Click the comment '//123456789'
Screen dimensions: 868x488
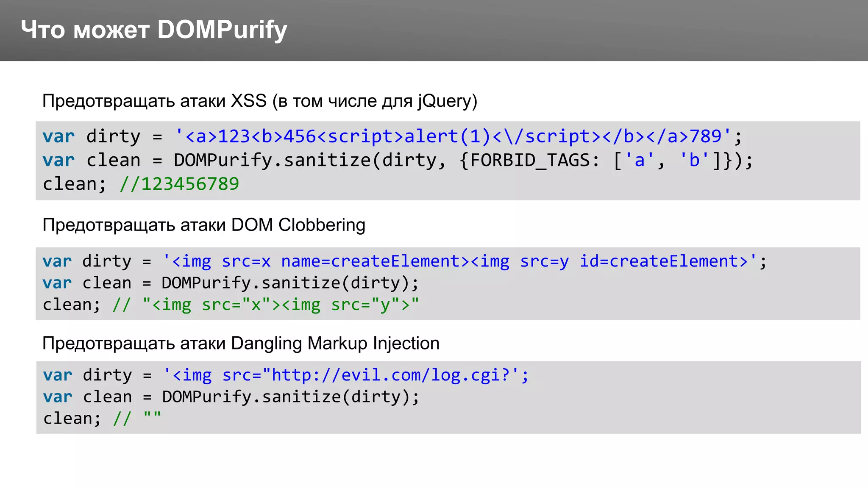(x=179, y=184)
